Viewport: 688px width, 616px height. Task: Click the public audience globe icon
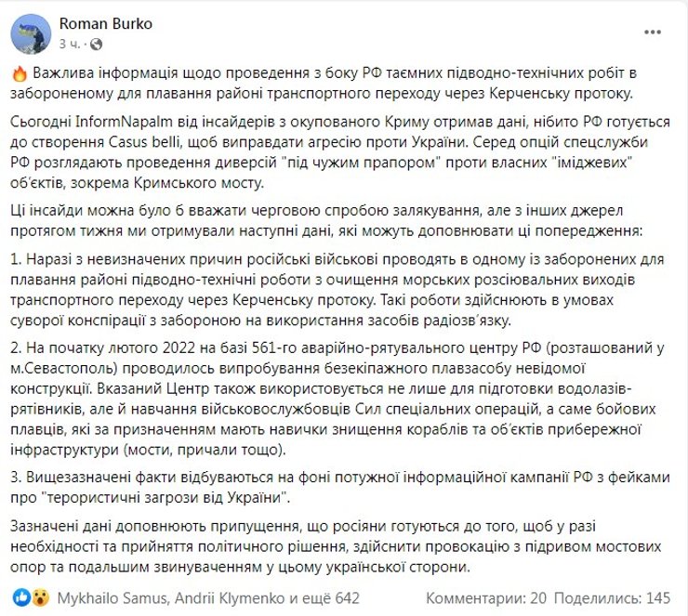click(x=91, y=44)
